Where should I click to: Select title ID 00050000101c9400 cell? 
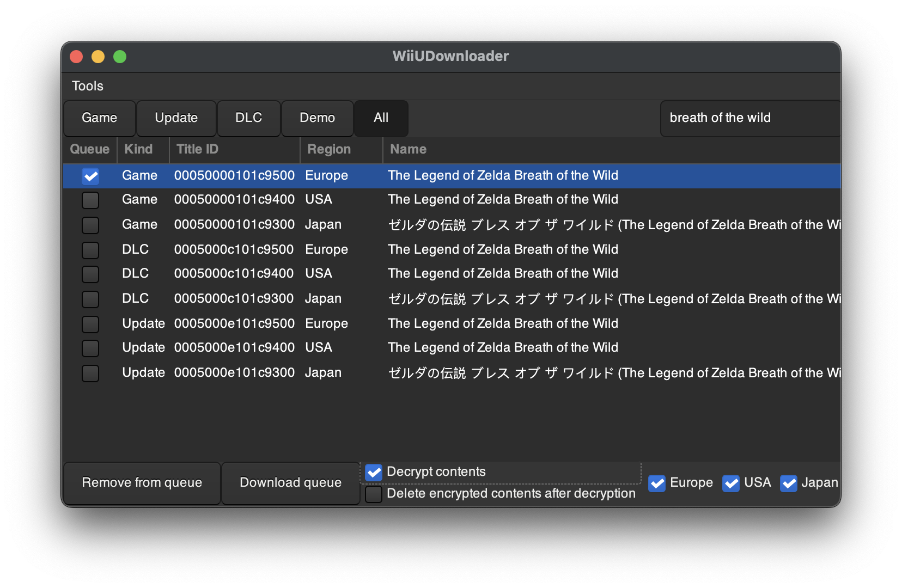pos(234,199)
